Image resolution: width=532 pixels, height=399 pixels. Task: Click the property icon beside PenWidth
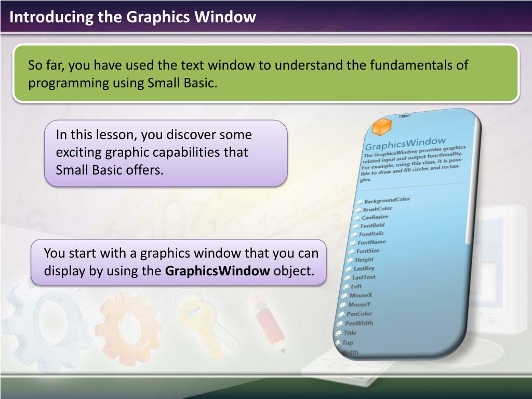pyautogui.click(x=340, y=324)
